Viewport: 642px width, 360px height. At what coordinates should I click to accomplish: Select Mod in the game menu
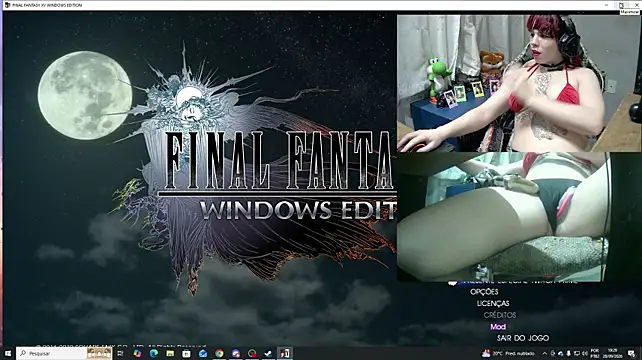[x=498, y=326]
